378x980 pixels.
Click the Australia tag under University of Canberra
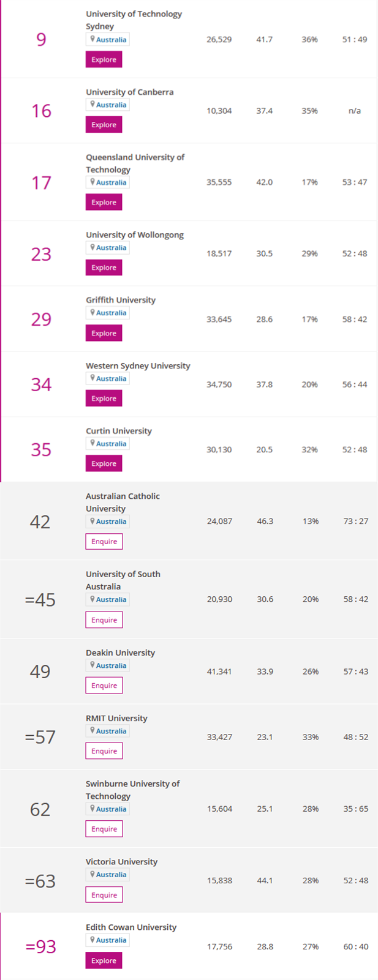[x=108, y=105]
